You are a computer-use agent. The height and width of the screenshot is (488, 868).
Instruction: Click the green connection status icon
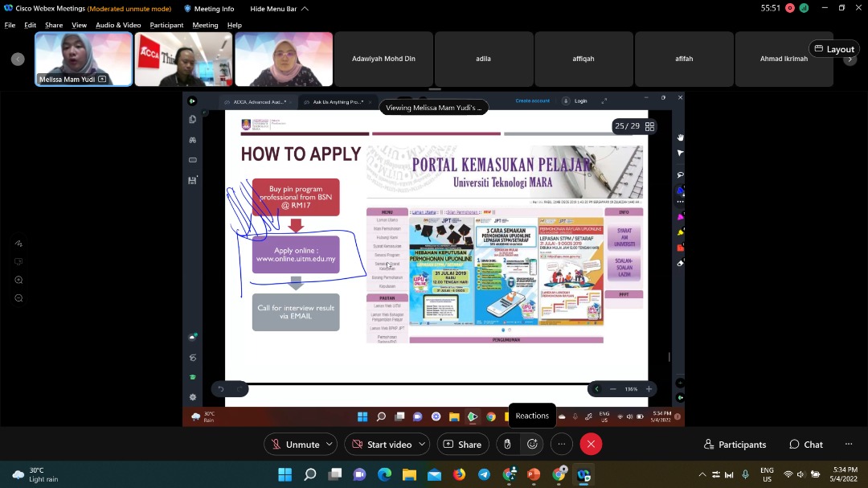(x=804, y=8)
